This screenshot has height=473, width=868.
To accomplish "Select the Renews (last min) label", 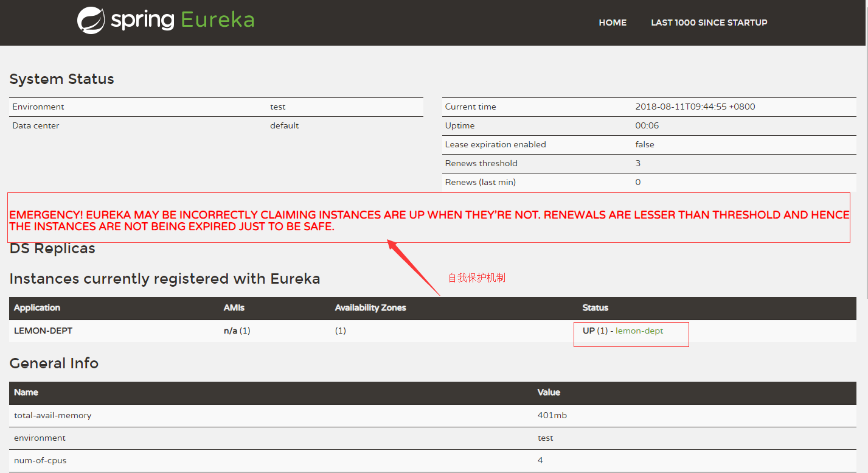I will [x=481, y=182].
